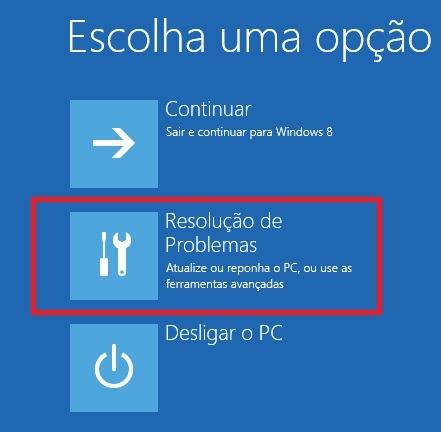Open Resolução de Problemas option
Viewport: 441px width, 432px height.
pyautogui.click(x=224, y=233)
